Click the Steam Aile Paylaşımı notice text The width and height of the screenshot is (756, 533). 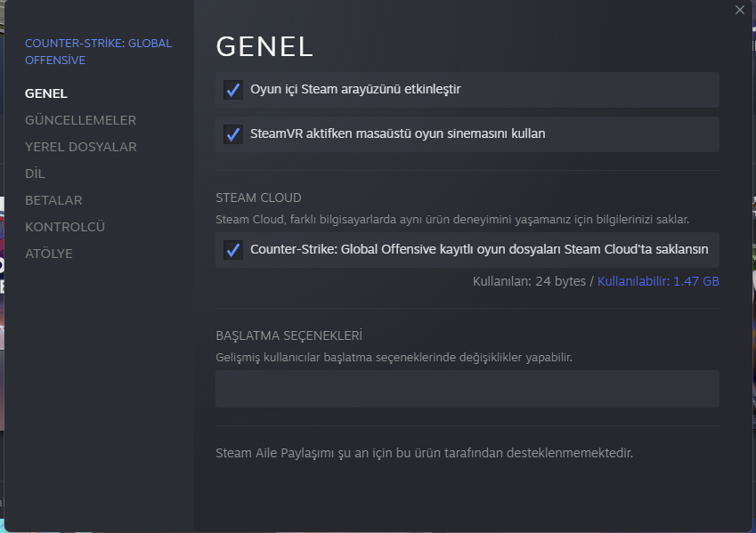click(x=424, y=453)
